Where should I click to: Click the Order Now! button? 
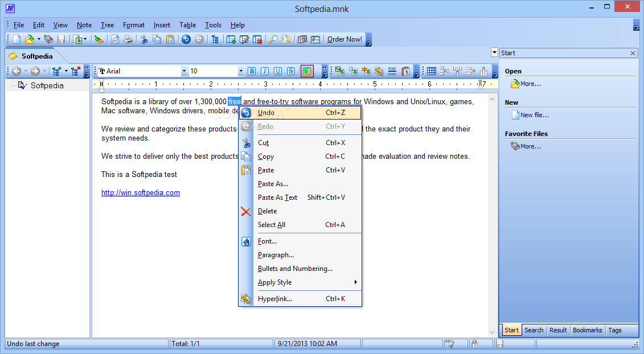344,39
